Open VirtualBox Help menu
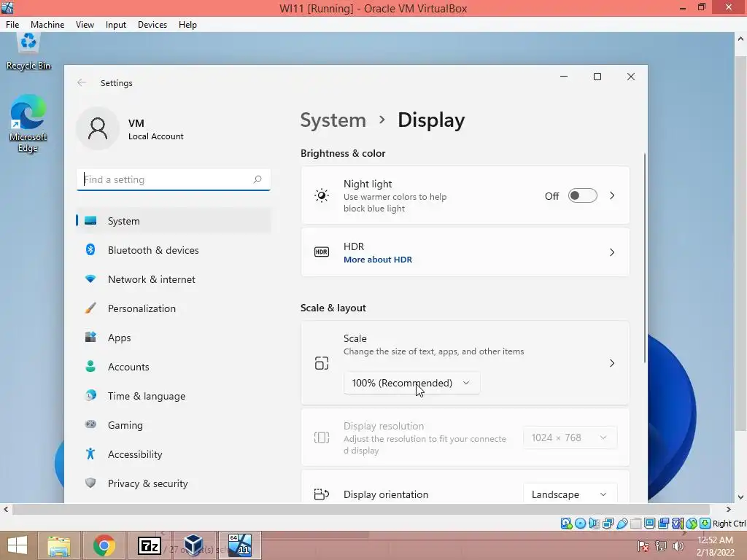This screenshot has height=560, width=747. [x=187, y=25]
